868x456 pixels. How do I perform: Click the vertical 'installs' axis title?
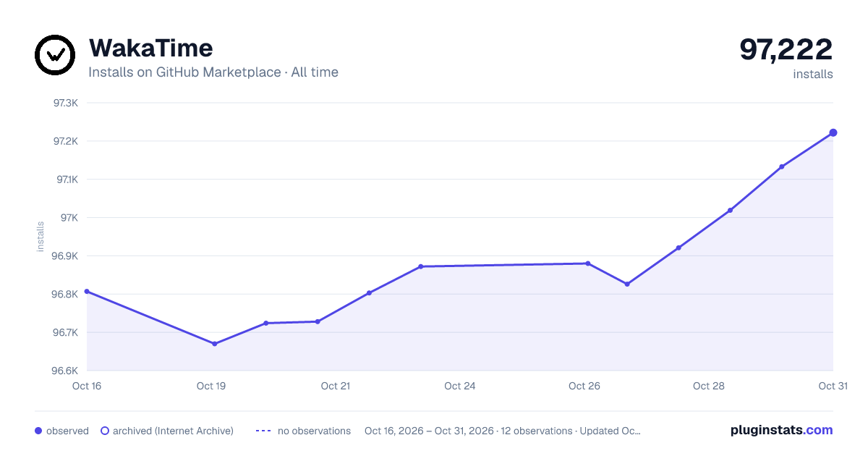coord(41,237)
